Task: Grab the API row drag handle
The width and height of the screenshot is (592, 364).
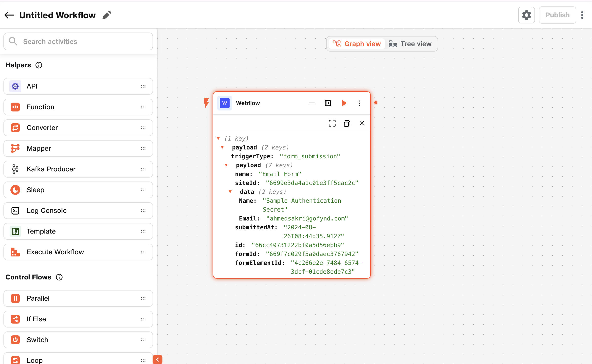Action: pyautogui.click(x=143, y=86)
